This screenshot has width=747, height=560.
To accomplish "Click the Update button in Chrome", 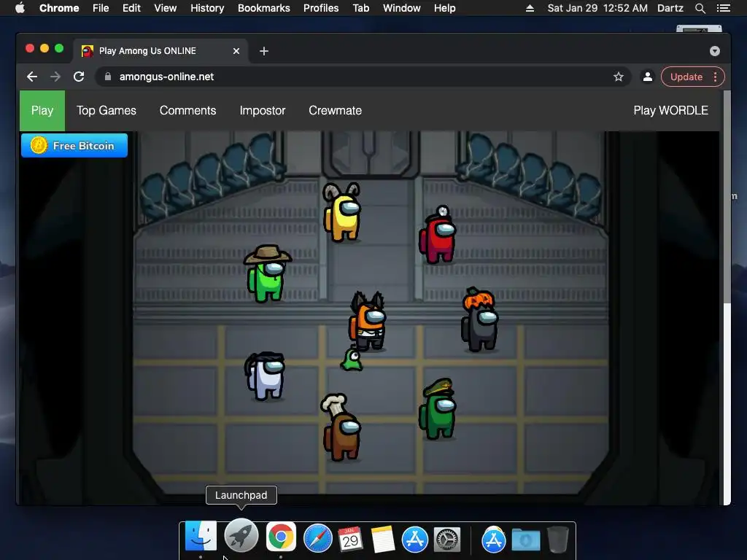I will pyautogui.click(x=686, y=77).
